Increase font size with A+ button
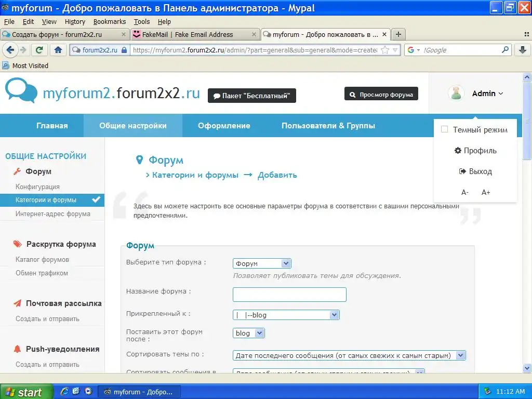 pos(486,192)
